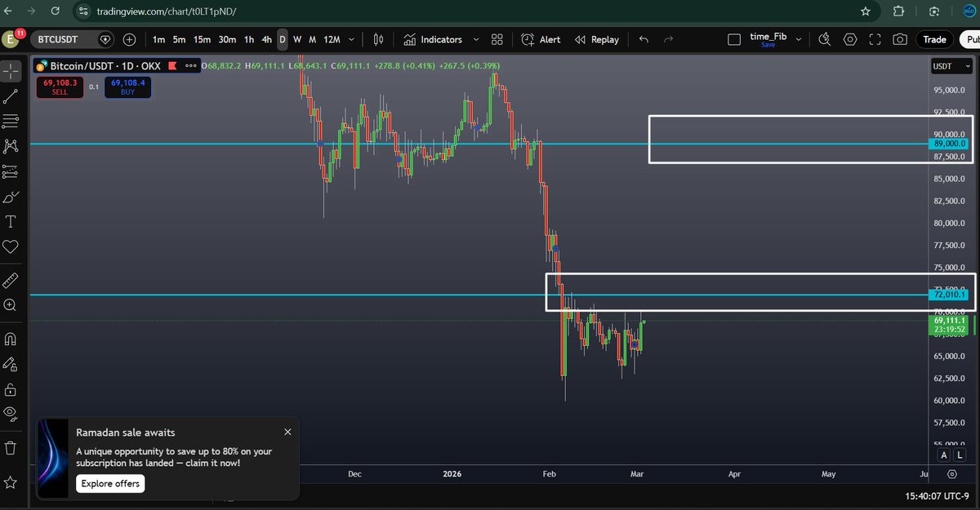The image size is (980, 510).
Task: Switch to 30m timeframe
Action: coord(227,39)
